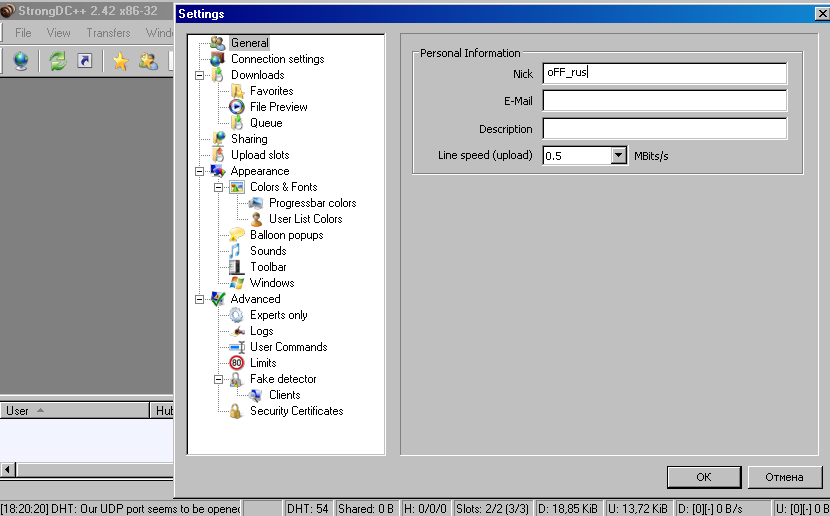Click the User List Colors icon

tap(256, 219)
